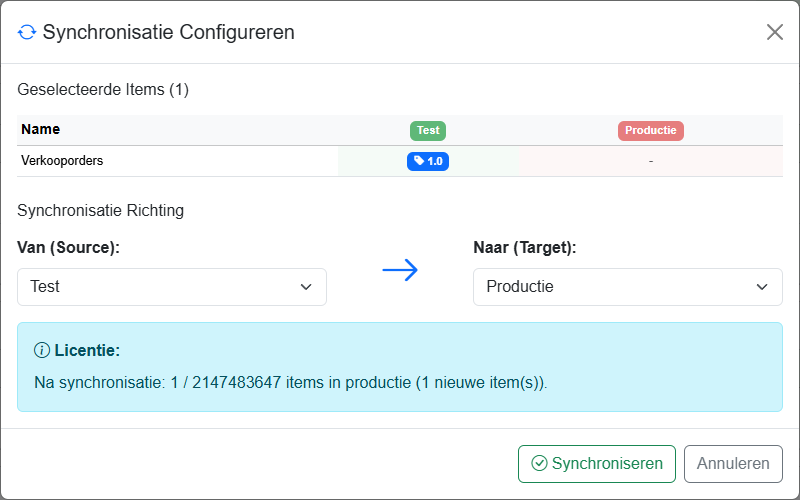
Task: Click the green Test environment badge
Action: [428, 131]
